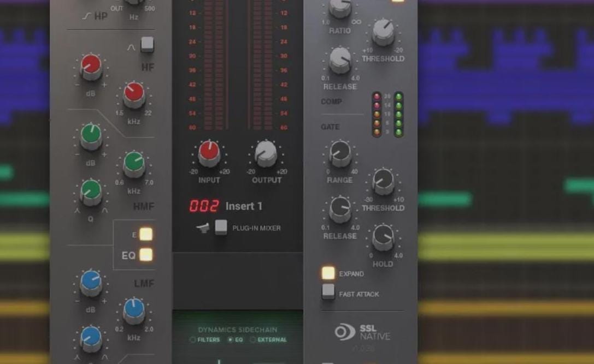Click the compressor Release knob

[x=340, y=61]
